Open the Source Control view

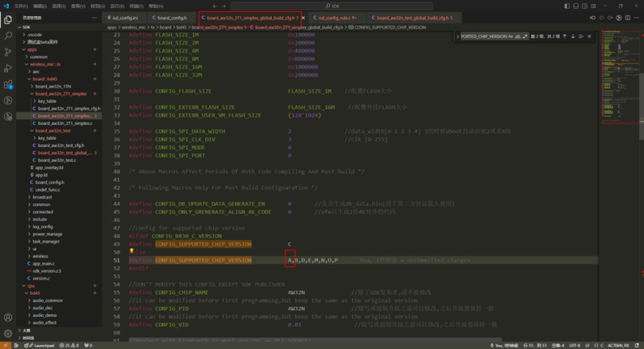[8, 52]
